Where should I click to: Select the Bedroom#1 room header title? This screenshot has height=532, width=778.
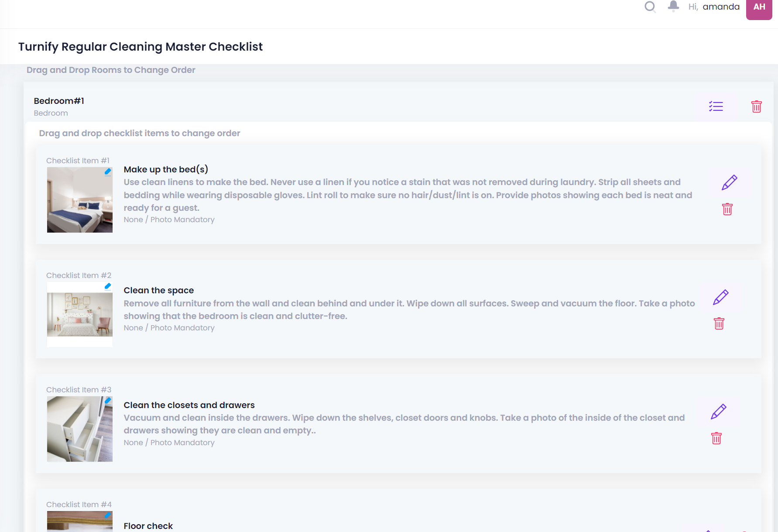click(59, 101)
